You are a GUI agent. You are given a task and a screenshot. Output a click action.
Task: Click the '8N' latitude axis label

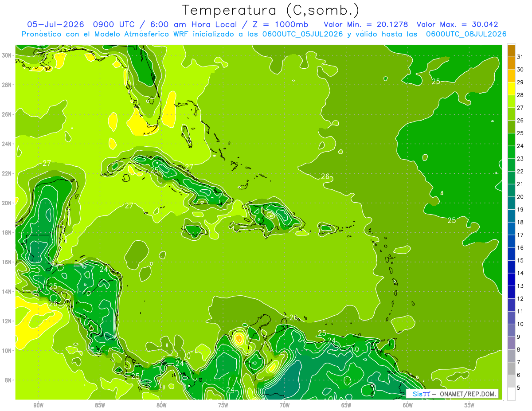pyautogui.click(x=8, y=380)
